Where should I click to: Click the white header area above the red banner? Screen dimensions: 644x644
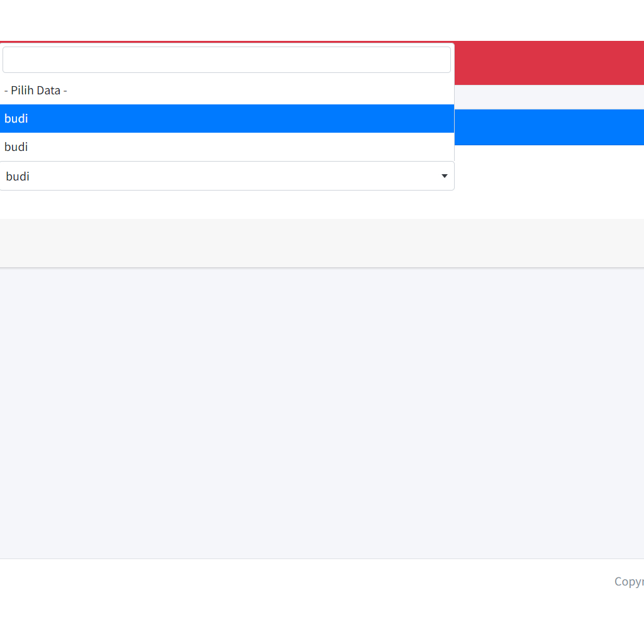(322, 20)
